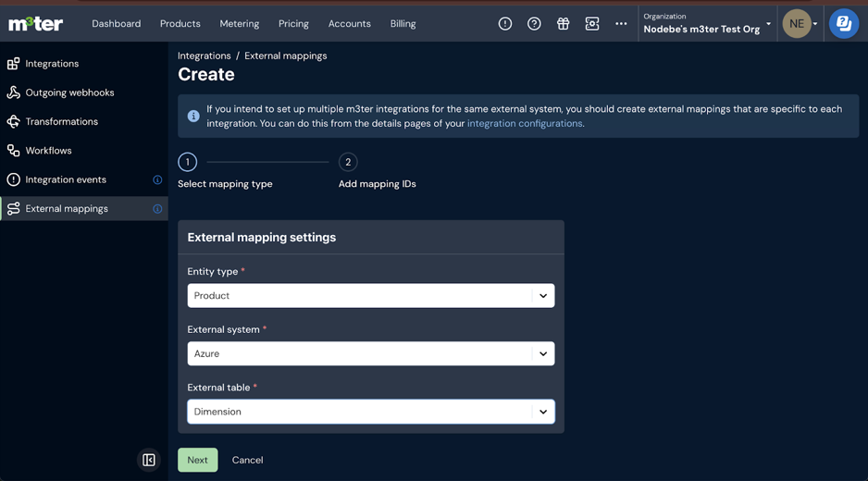Open the Entity type dropdown

click(x=371, y=296)
